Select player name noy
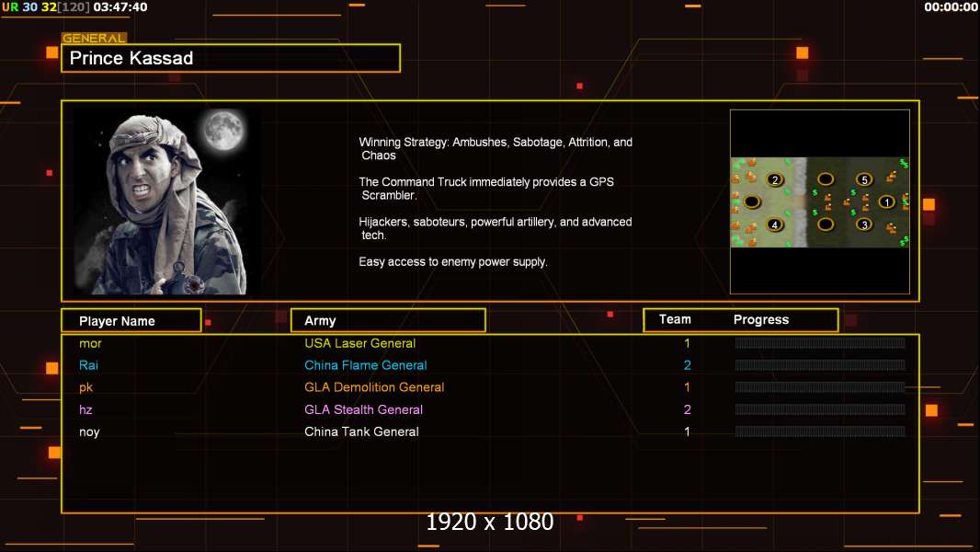 click(89, 432)
